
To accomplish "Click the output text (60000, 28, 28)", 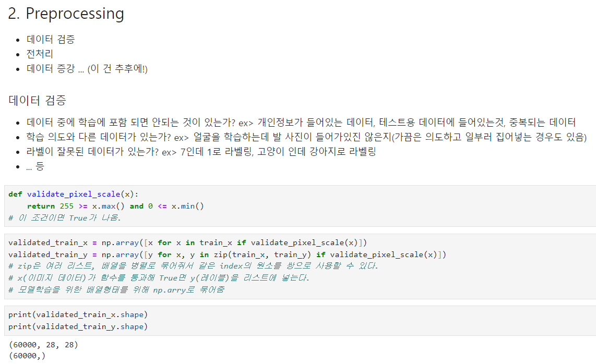I will click(x=43, y=345).
